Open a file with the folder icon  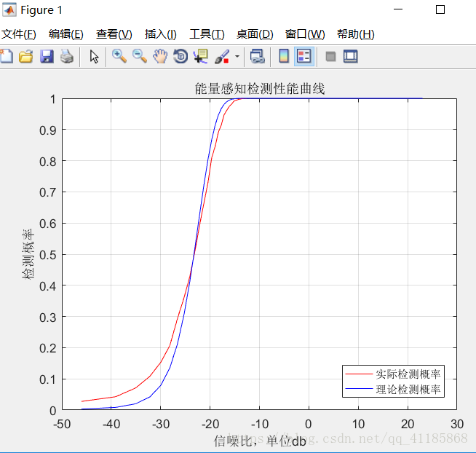tap(25, 57)
